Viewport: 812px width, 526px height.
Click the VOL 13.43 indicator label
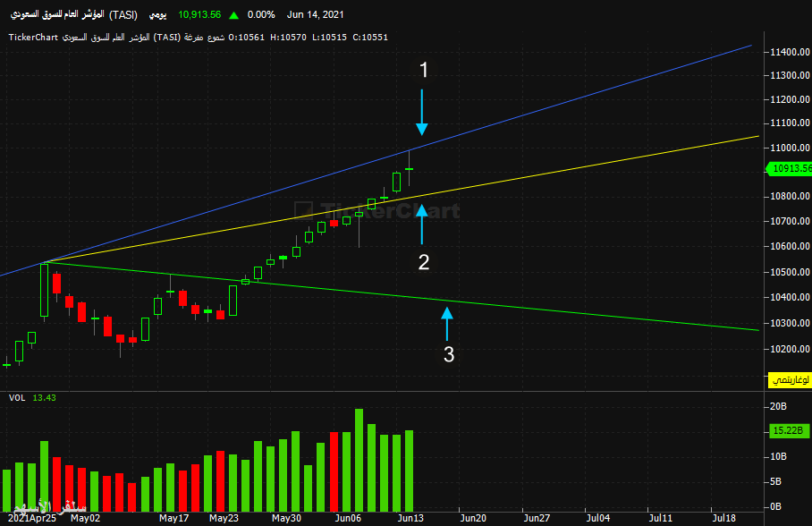pyautogui.click(x=32, y=397)
